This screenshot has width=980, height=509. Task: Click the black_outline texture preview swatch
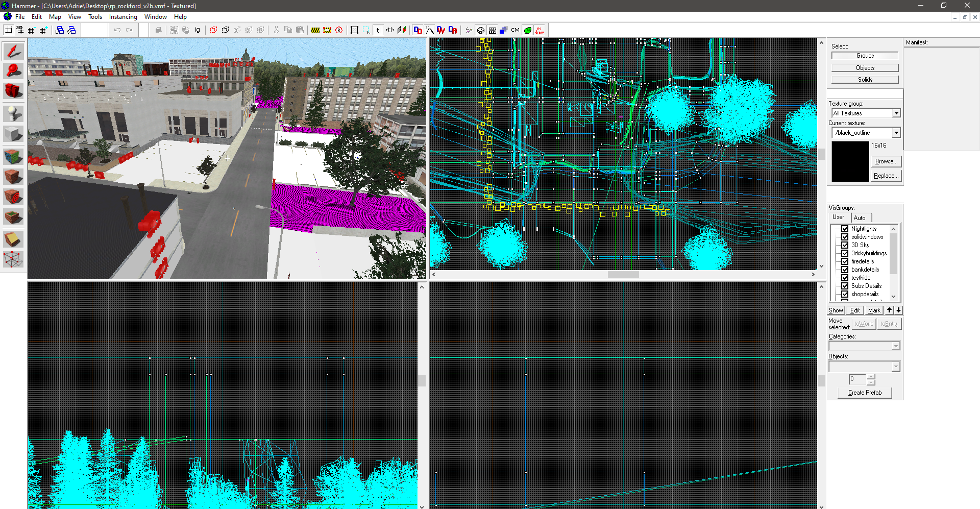point(850,161)
